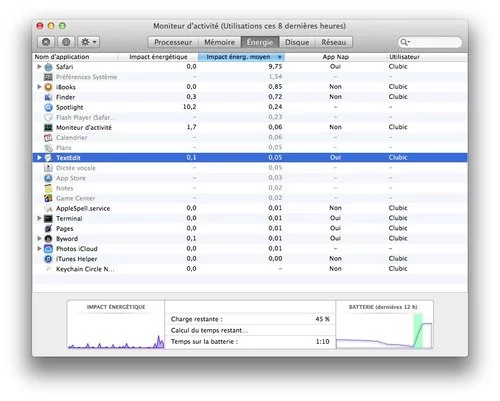This screenshot has height=401, width=500.
Task: Sort by App Nap column header
Action: (335, 57)
